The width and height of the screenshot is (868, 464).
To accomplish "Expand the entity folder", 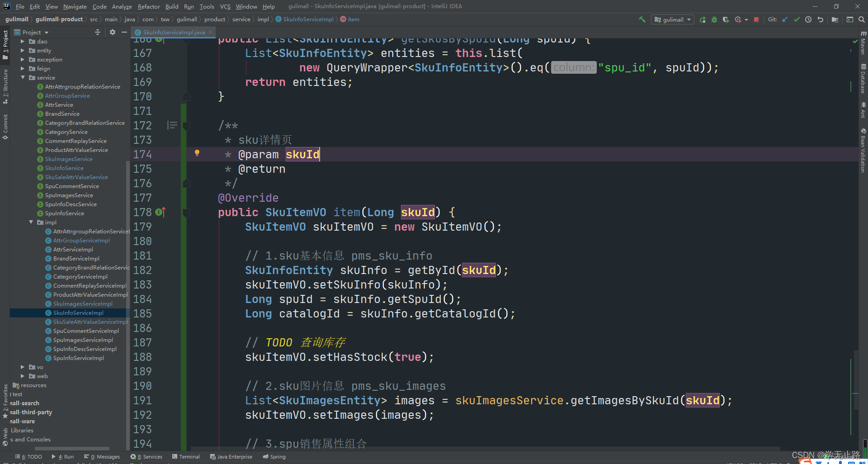I will point(23,50).
